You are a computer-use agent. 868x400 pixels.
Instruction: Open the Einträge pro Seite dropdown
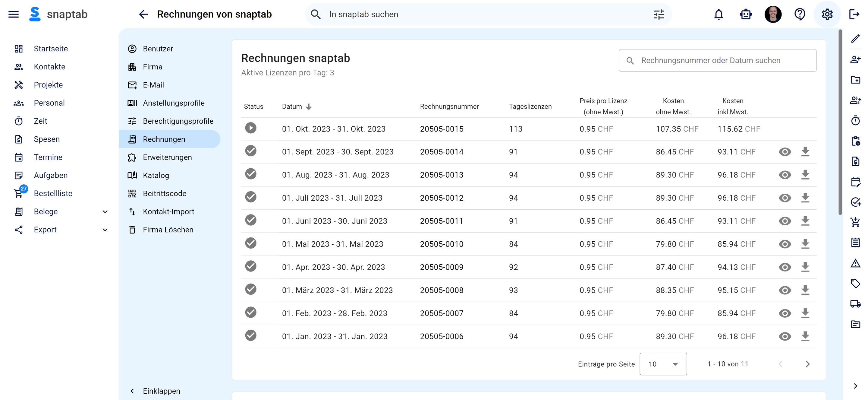pyautogui.click(x=663, y=364)
